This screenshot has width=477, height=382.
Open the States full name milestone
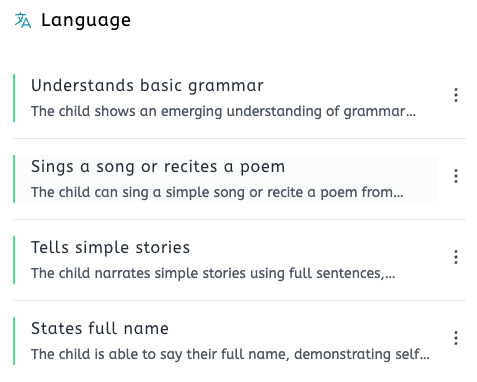[100, 329]
